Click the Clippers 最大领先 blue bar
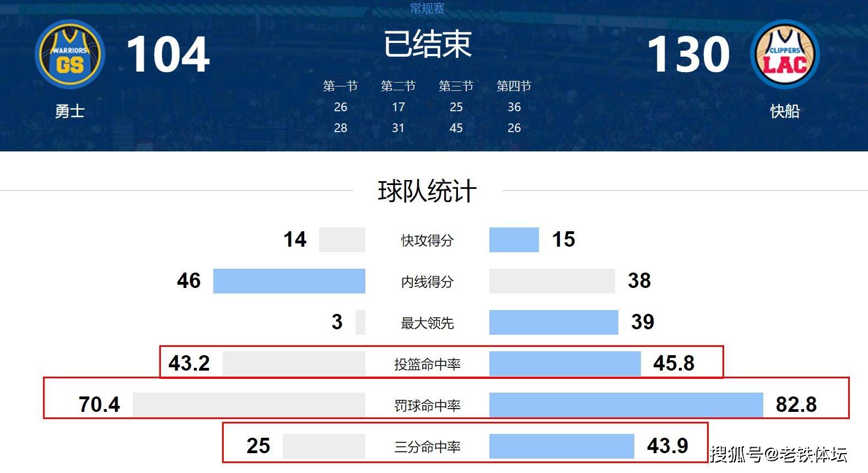 (554, 322)
